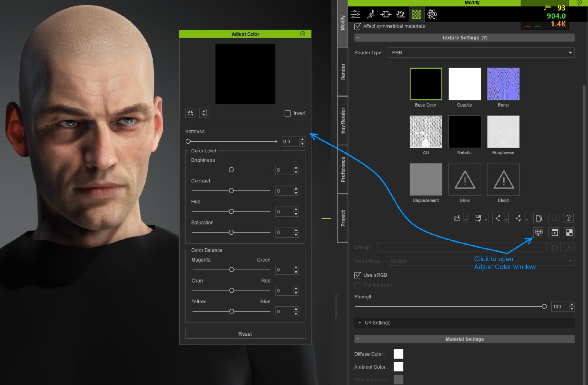Open the Blend Mode Multiply dropdown
The image size is (588, 385).
click(481, 261)
